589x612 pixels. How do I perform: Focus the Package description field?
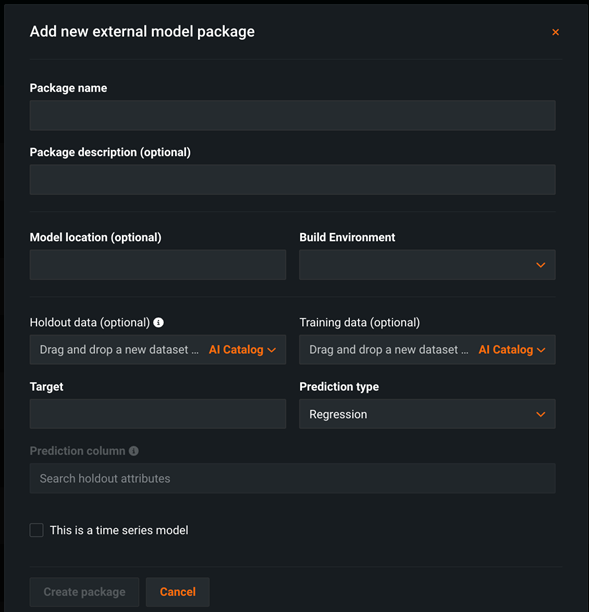[x=293, y=180]
